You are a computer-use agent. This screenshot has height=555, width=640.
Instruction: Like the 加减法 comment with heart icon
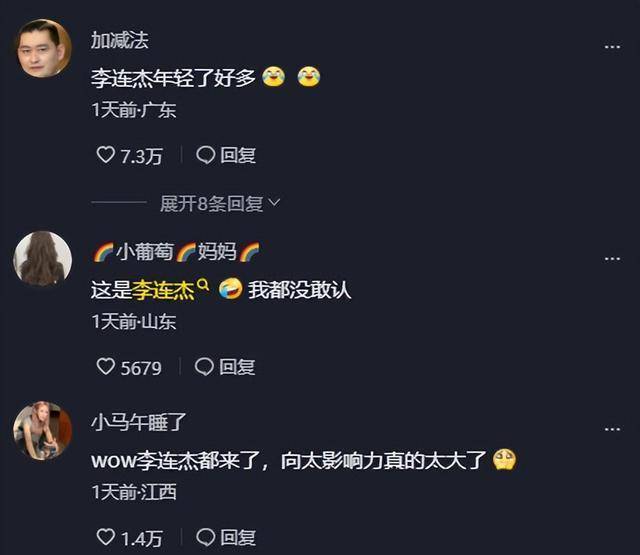[106, 155]
